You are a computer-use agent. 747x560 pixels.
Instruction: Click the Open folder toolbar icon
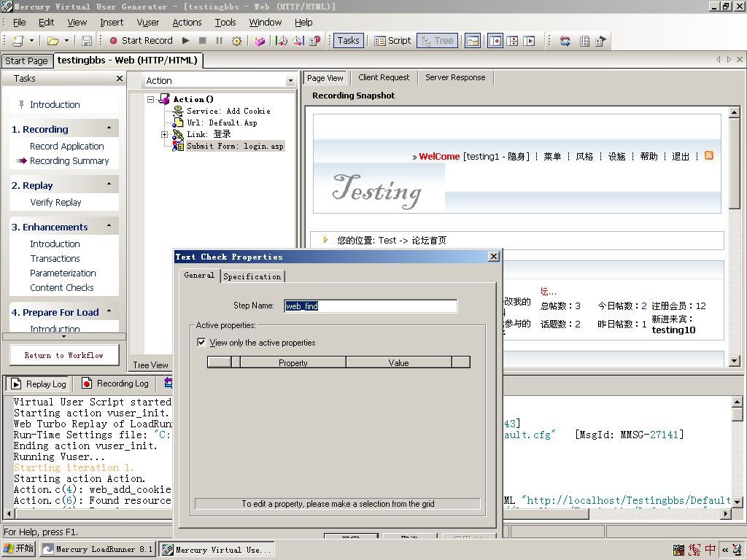click(x=53, y=41)
